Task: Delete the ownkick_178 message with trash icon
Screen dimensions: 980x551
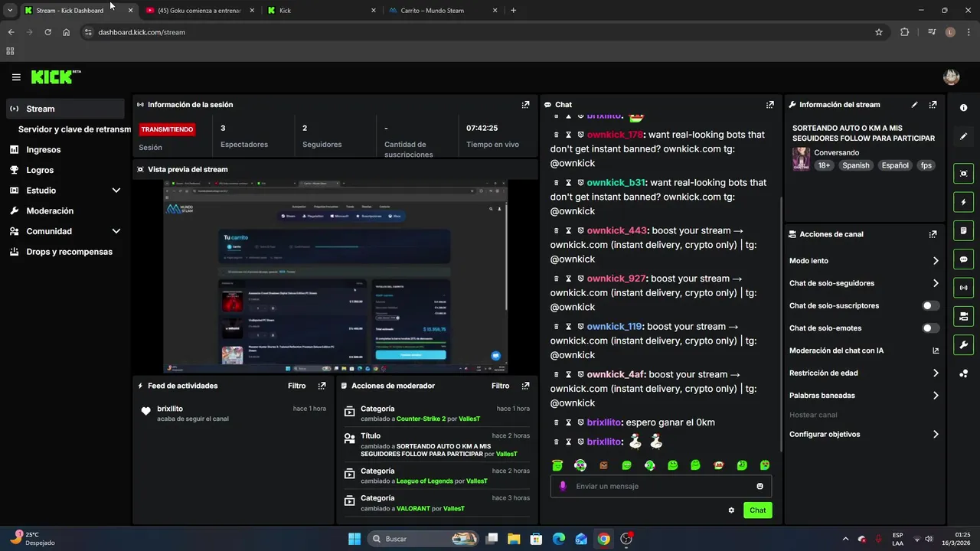Action: pos(557,135)
